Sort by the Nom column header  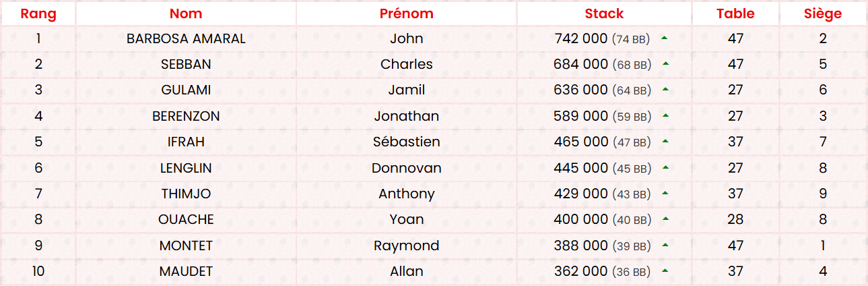point(186,13)
